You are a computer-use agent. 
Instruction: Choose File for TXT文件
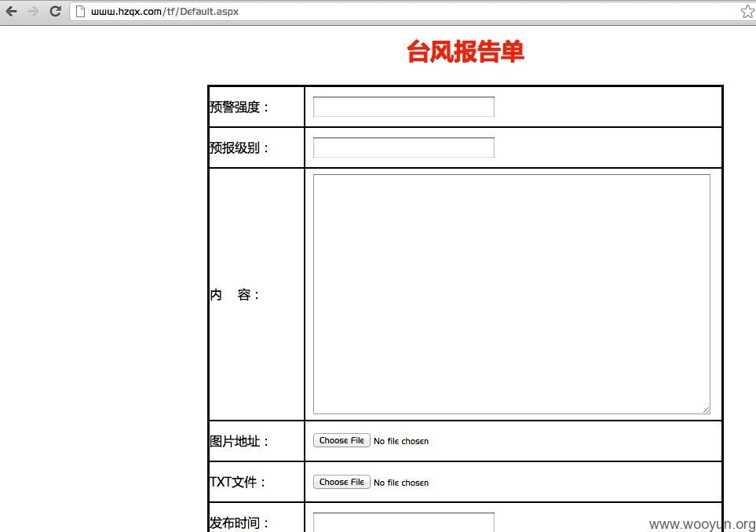click(x=341, y=482)
